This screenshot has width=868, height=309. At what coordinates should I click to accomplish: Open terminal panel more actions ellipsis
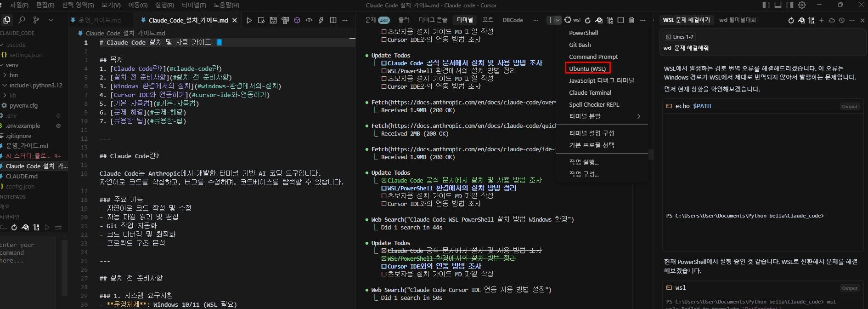[643, 20]
